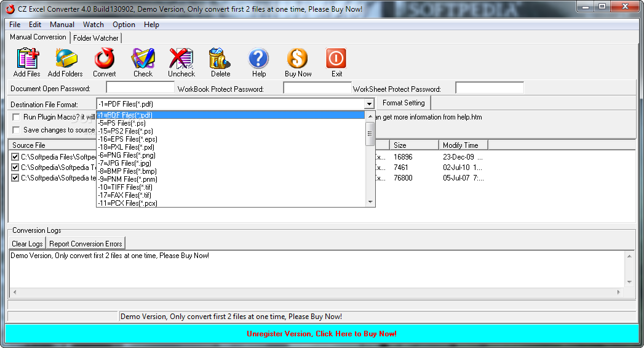Sort the list using the Source File column header
The image size is (644, 348).
coord(52,145)
